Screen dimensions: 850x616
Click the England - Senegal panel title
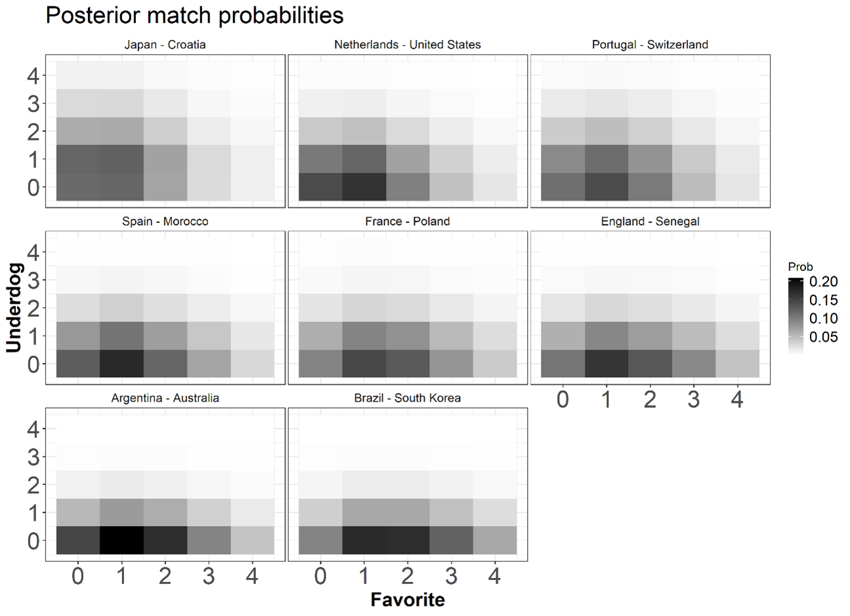(650, 222)
